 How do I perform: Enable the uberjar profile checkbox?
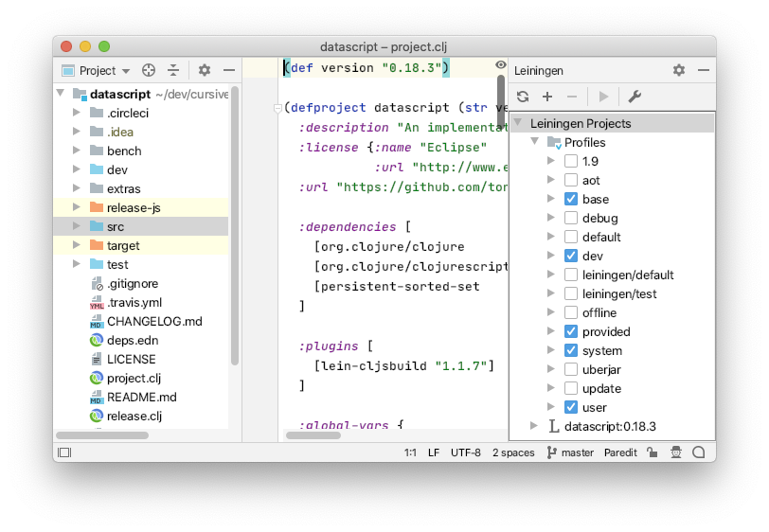point(571,370)
